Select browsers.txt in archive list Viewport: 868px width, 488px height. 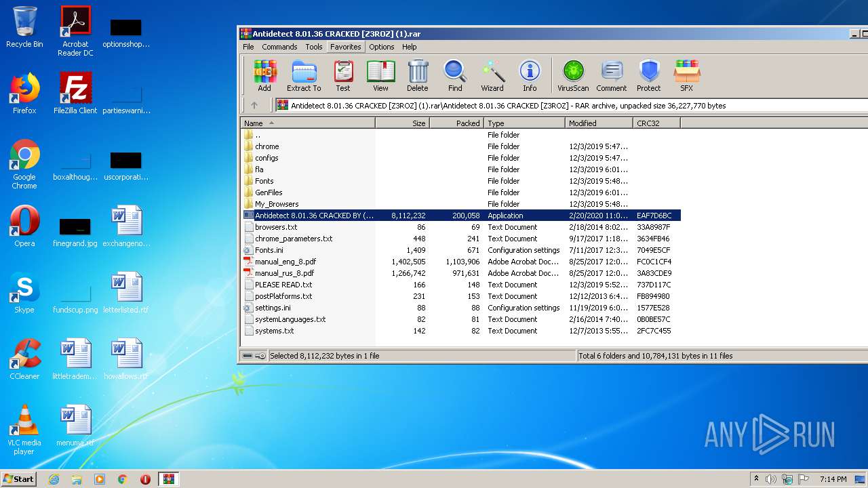[461, 227]
